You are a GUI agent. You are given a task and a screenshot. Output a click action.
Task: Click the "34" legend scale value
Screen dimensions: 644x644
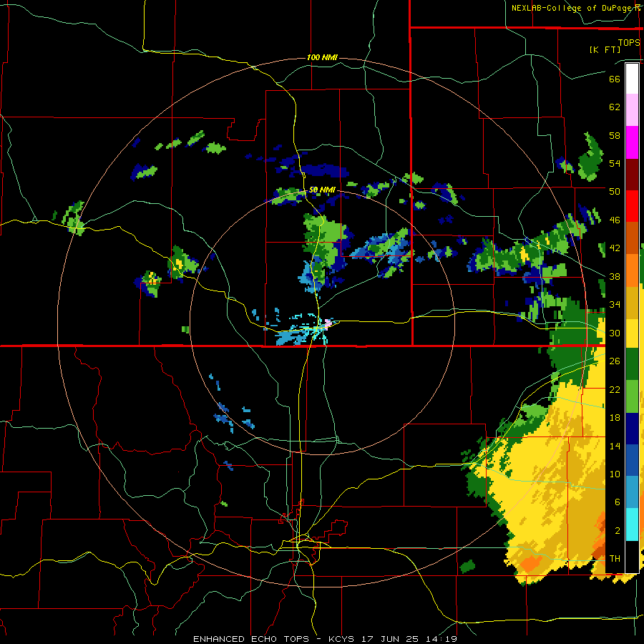(615, 305)
